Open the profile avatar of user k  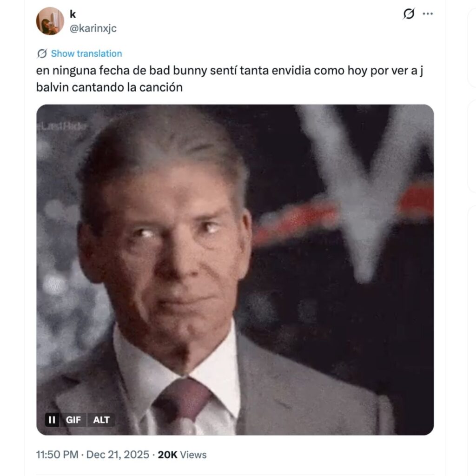[x=50, y=21]
